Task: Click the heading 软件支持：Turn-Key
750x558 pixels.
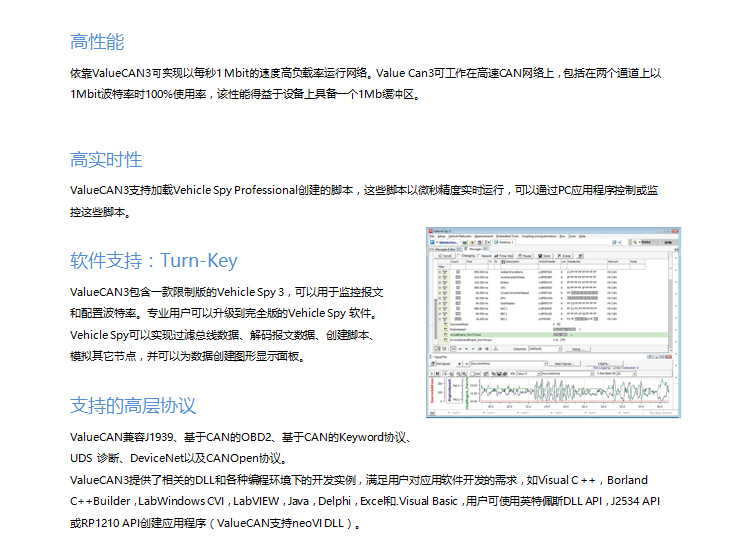Action: [x=154, y=261]
